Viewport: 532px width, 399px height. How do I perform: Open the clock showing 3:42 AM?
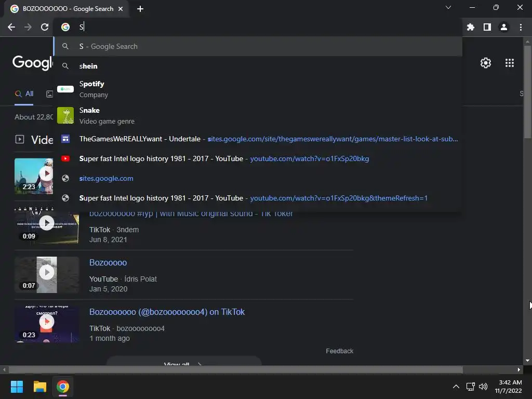click(x=508, y=387)
